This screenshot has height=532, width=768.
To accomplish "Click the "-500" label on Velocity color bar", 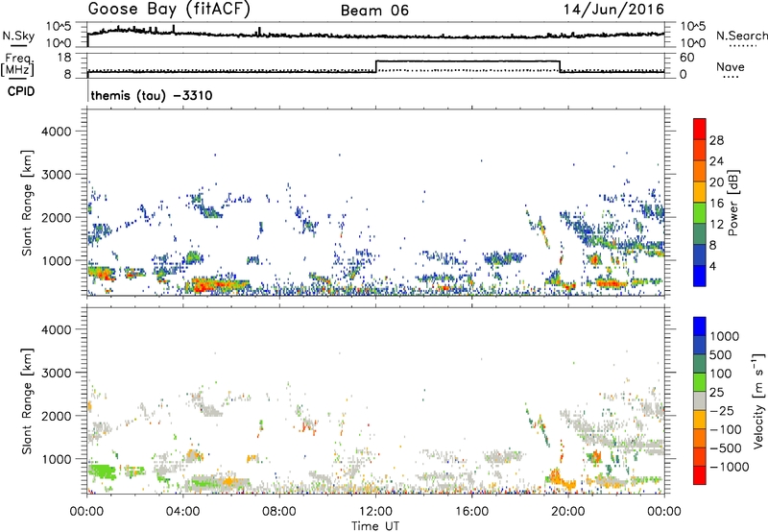I will [726, 448].
